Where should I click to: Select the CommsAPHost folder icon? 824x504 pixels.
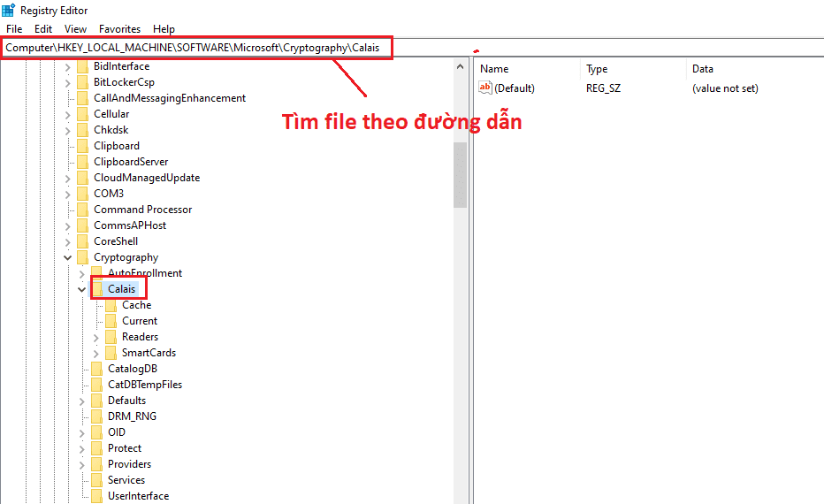coord(82,225)
